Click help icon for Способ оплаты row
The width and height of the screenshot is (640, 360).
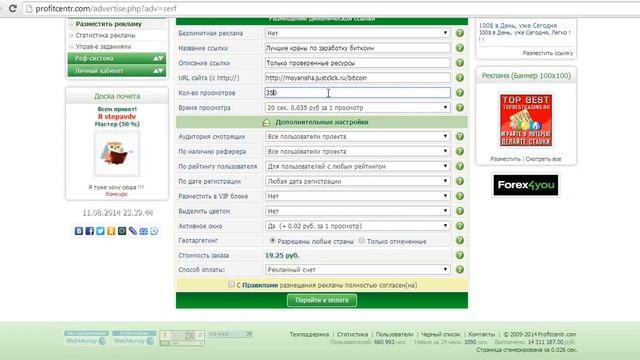(x=460, y=269)
